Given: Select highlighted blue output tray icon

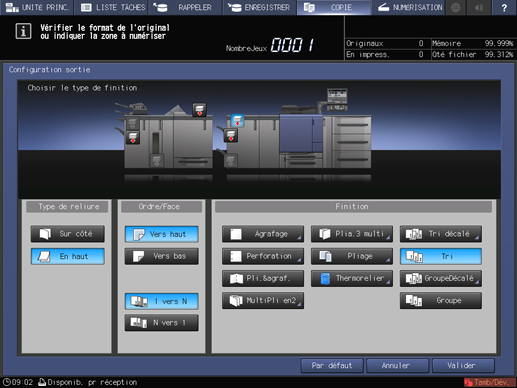Looking at the screenshot, I should point(237,120).
